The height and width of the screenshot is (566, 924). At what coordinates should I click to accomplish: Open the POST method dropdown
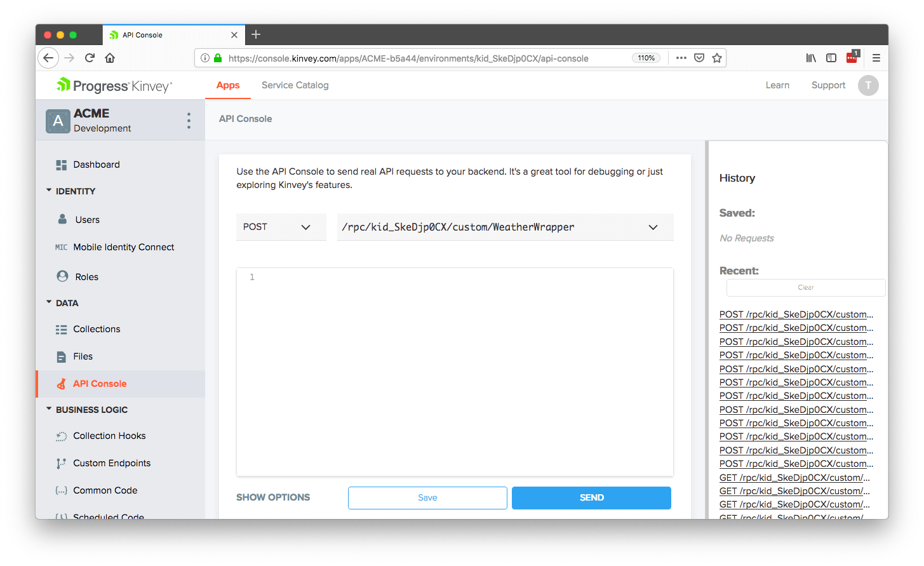[x=281, y=227]
